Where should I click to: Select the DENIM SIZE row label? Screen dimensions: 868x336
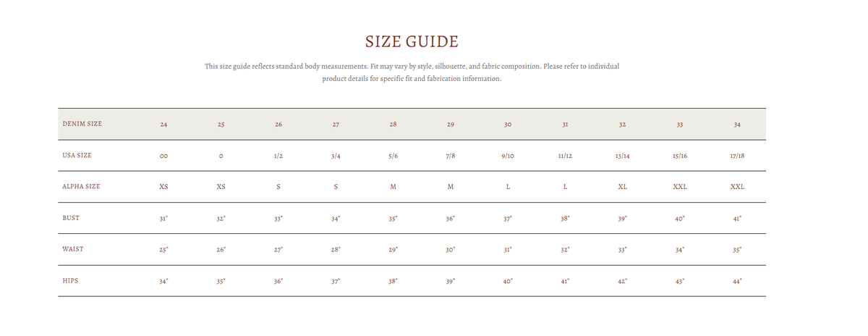click(x=82, y=124)
